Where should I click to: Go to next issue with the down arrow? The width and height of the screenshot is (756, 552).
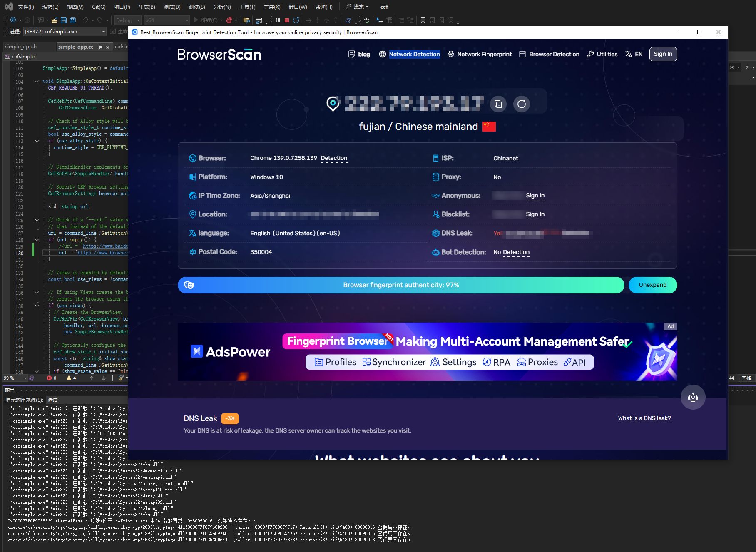pos(104,378)
